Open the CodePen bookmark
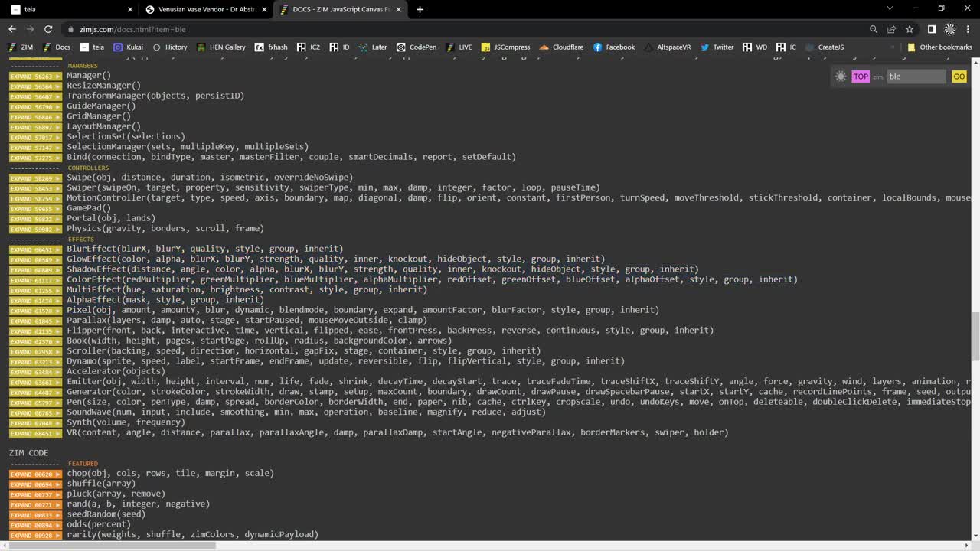 click(x=416, y=47)
